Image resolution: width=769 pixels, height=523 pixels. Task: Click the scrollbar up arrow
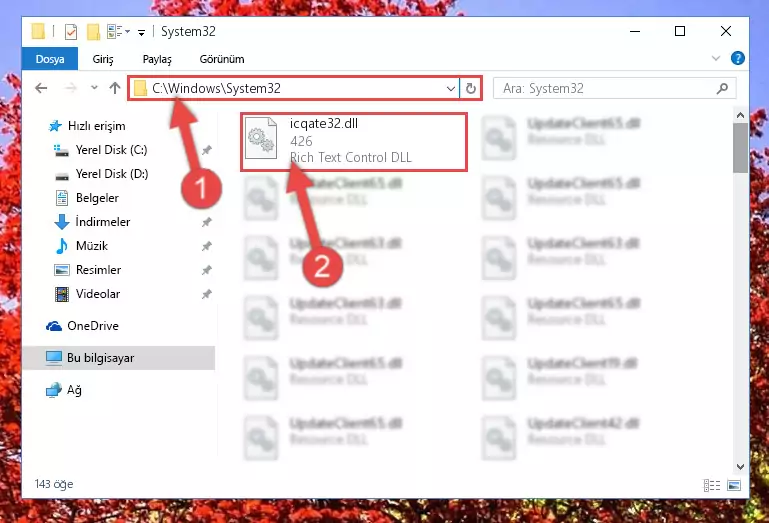(740, 116)
